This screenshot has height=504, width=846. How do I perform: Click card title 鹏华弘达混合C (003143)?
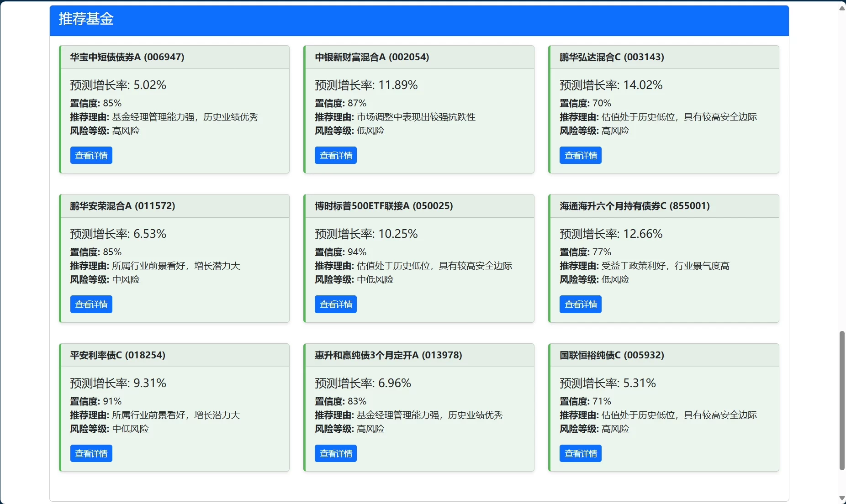click(x=612, y=57)
